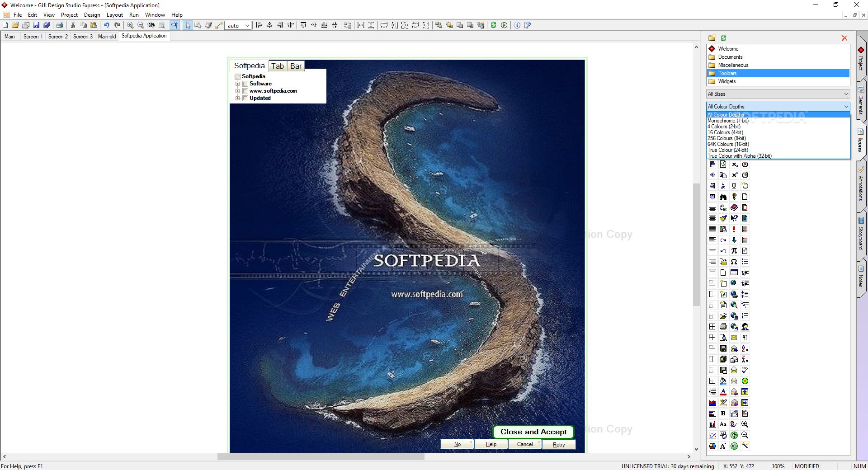The image size is (868, 470).
Task: Expand the Updated tree node
Action: click(238, 99)
